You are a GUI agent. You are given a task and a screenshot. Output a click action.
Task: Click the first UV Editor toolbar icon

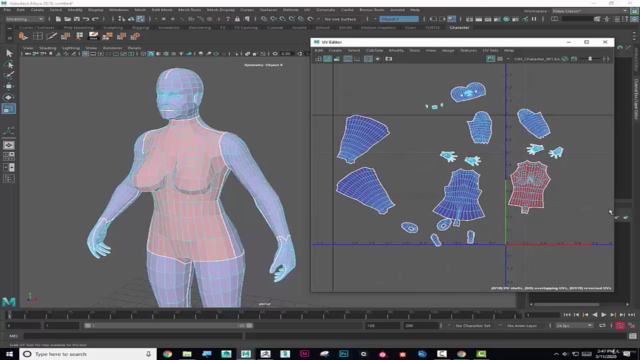[318, 59]
